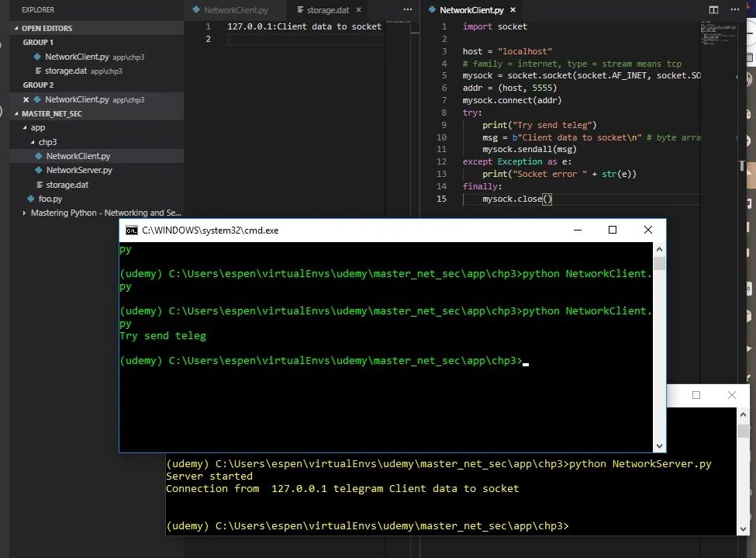Viewport: 756px width, 558px height.
Task: Close the front cmd.exe window
Action: (x=648, y=230)
